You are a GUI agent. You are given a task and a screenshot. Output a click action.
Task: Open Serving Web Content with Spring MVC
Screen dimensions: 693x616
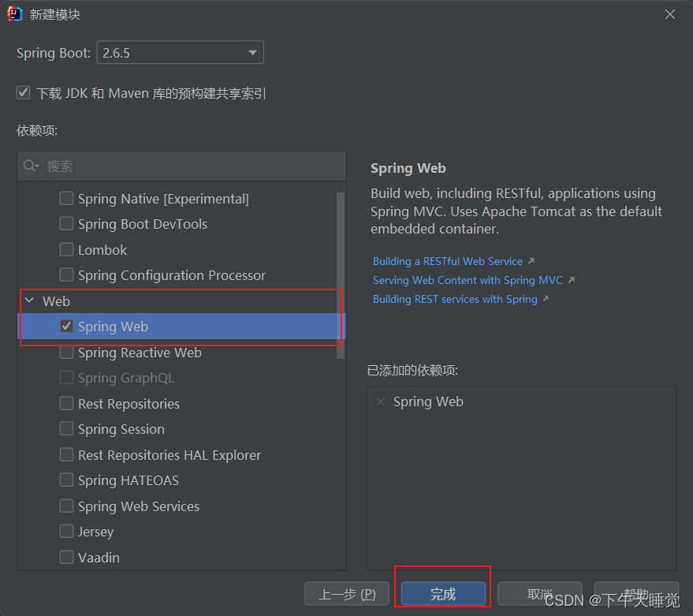point(468,280)
